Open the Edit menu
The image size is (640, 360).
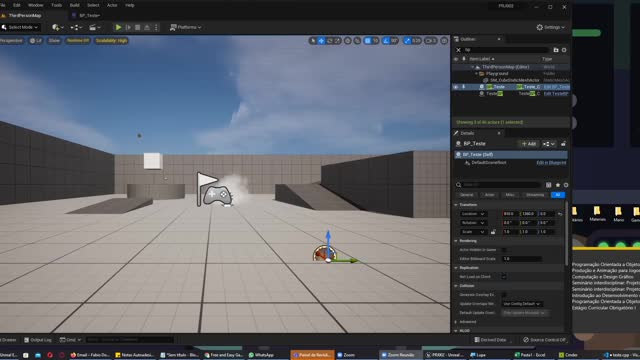(x=17, y=5)
